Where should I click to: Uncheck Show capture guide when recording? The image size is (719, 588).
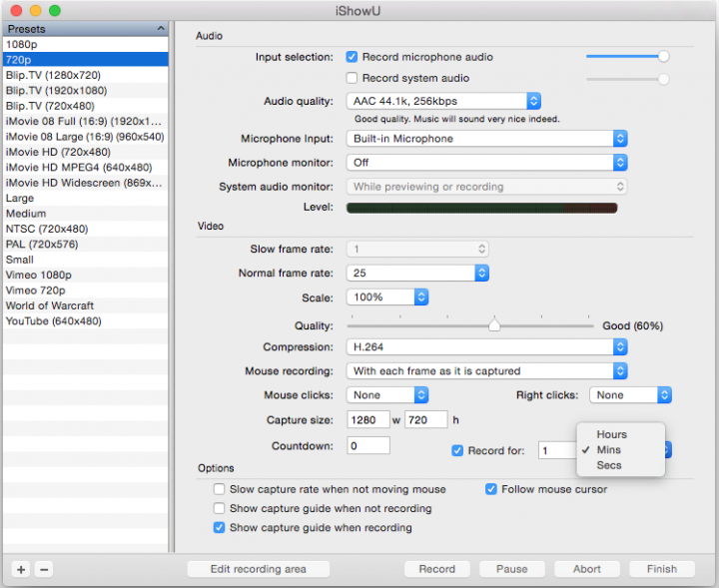[x=219, y=527]
